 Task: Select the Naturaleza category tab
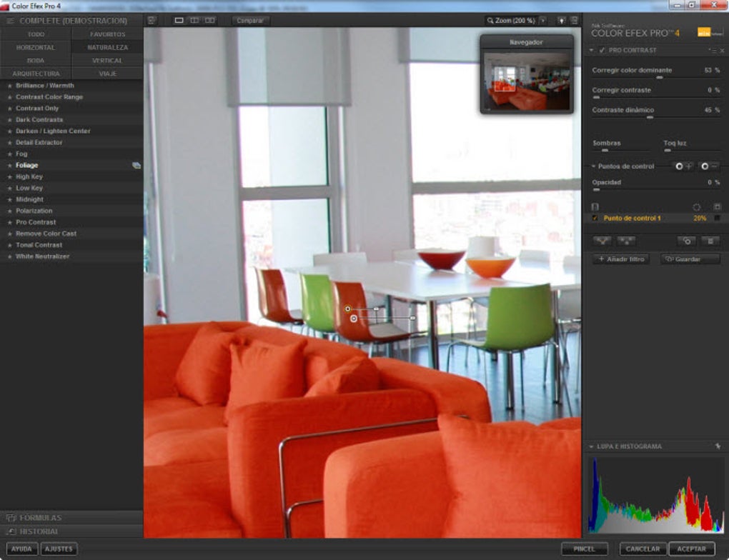[107, 47]
